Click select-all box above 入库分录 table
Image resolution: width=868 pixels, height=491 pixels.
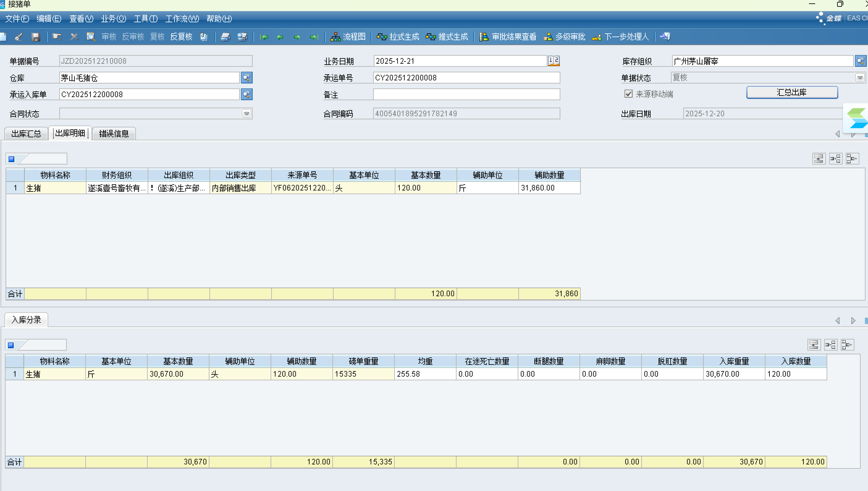[x=11, y=345]
